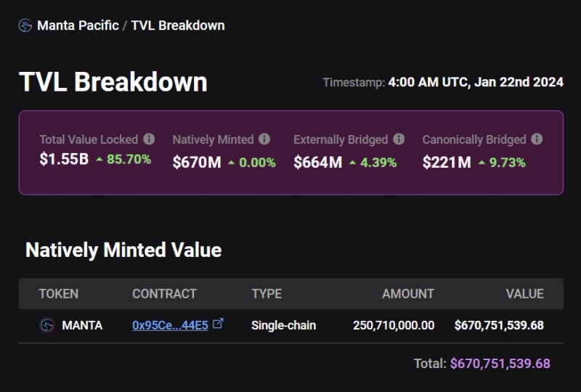The height and width of the screenshot is (392, 581).
Task: Click the $1.55B total value figure
Action: point(64,160)
